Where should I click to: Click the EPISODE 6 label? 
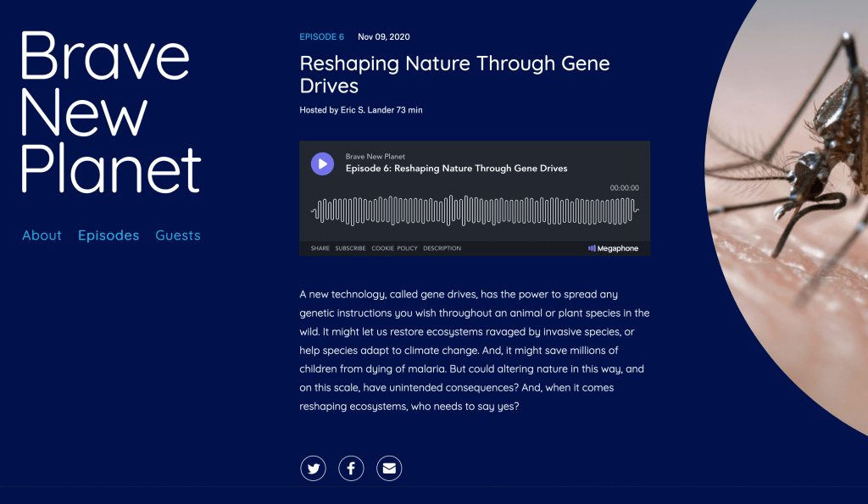click(x=321, y=36)
